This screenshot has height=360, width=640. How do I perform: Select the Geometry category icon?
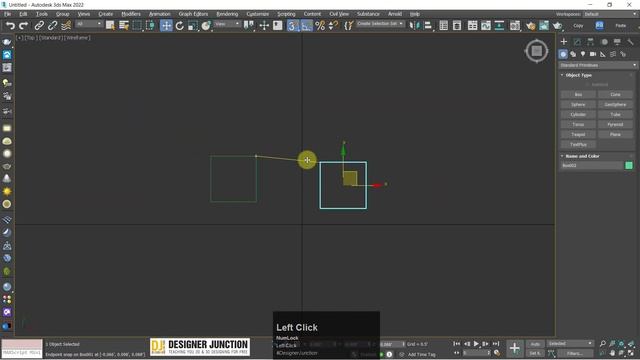[x=563, y=54]
